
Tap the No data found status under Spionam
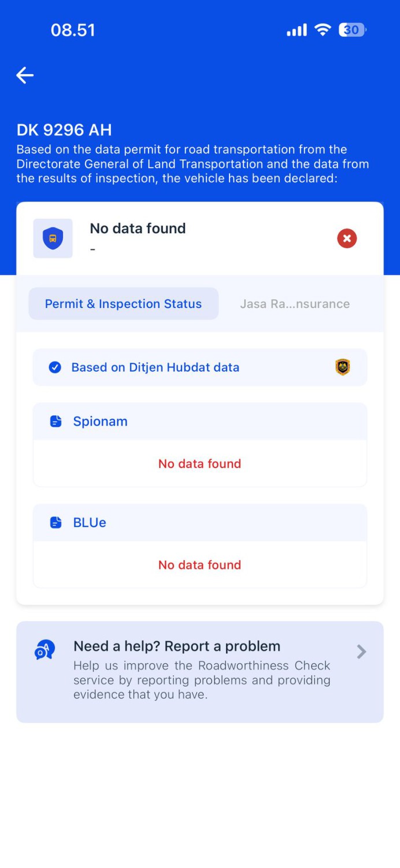tap(199, 464)
